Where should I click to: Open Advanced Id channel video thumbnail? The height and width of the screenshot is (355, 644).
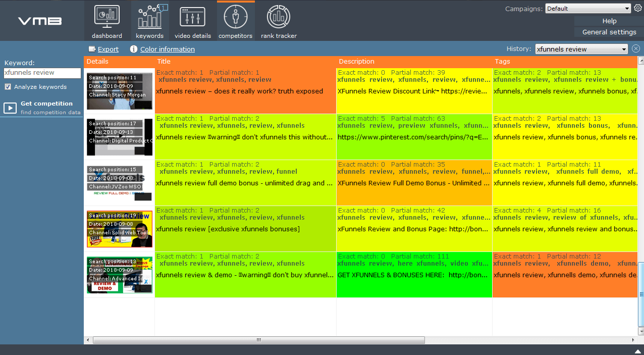(120, 275)
